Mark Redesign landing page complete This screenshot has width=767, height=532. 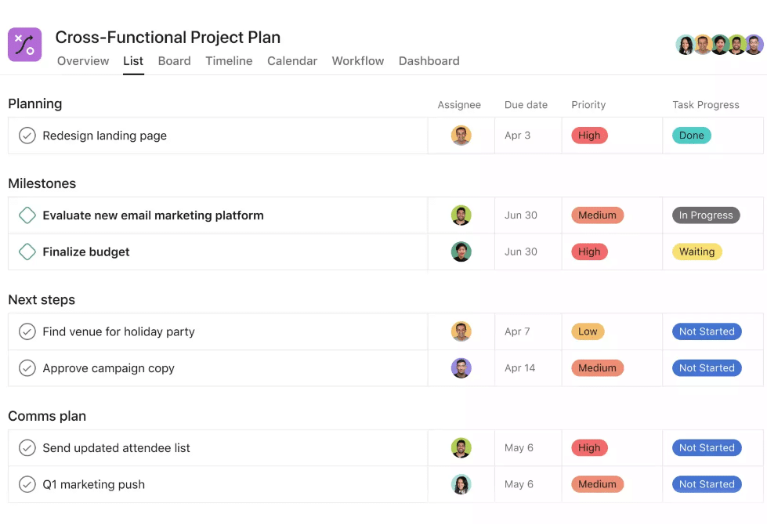coord(27,136)
